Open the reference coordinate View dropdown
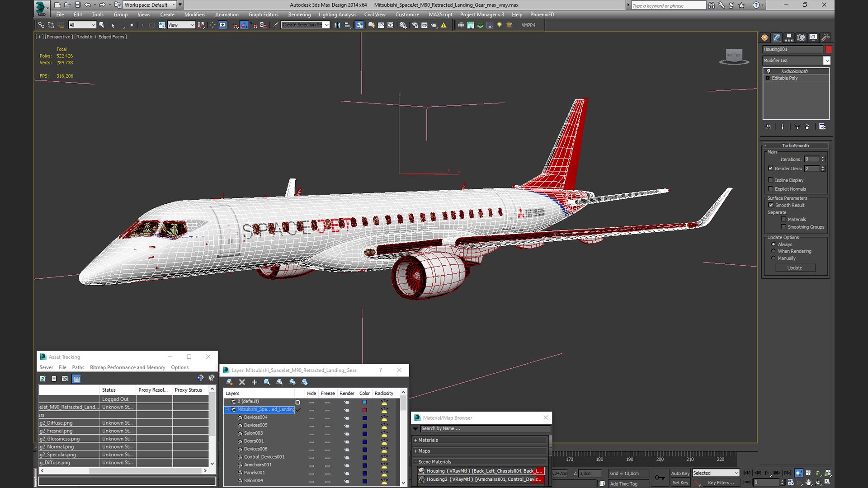The image size is (868, 488). coord(181,25)
